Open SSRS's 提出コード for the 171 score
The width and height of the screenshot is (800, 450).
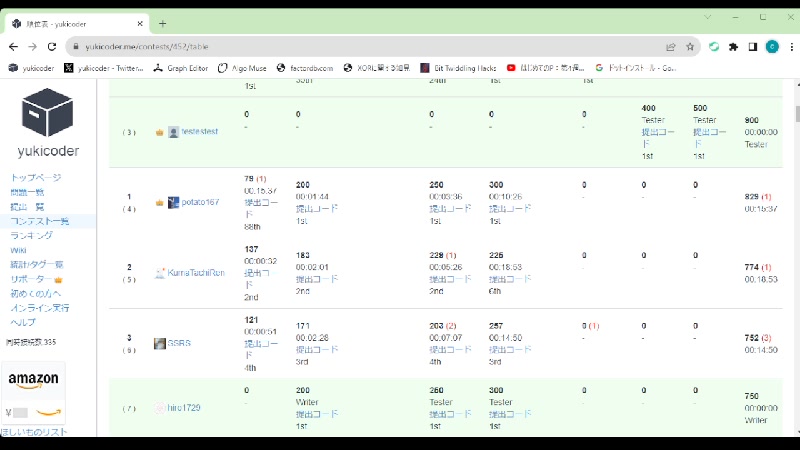[x=317, y=349]
